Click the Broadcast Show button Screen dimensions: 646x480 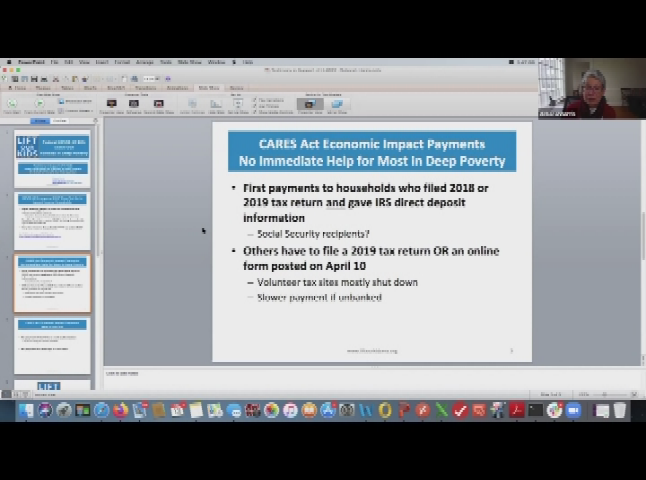click(75, 101)
